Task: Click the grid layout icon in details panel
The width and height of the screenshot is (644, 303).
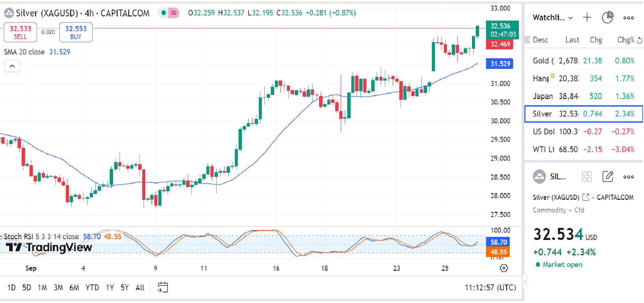Action: tap(586, 177)
